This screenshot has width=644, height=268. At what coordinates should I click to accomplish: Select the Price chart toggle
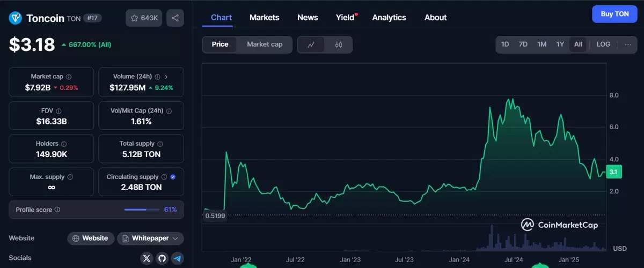(220, 44)
